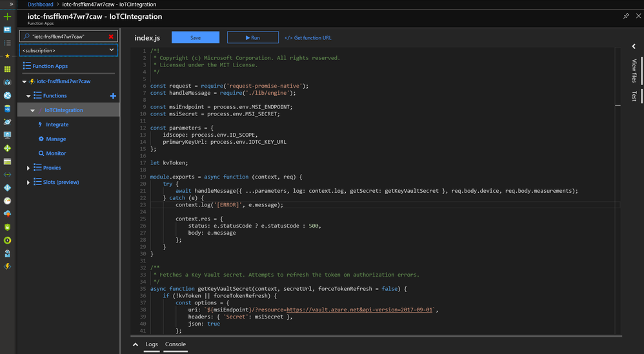The height and width of the screenshot is (354, 644).
Task: Collapse the right side panel arrow
Action: [x=634, y=46]
